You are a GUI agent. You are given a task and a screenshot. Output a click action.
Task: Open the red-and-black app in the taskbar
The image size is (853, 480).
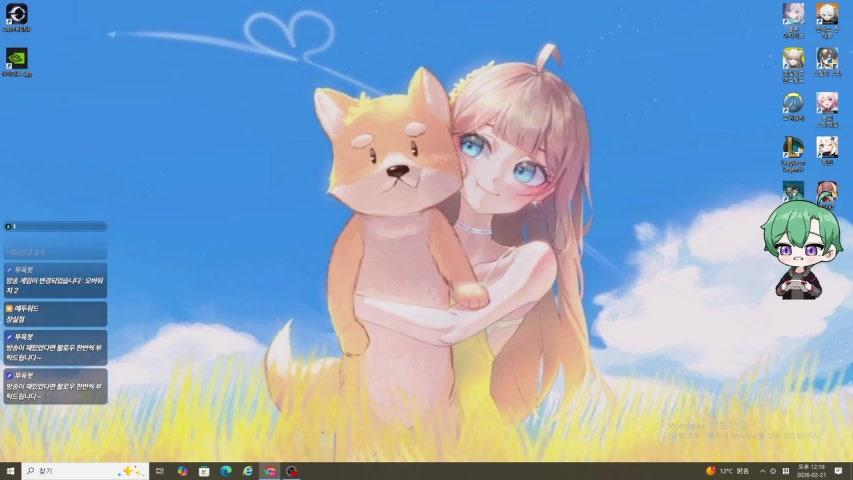(292, 471)
